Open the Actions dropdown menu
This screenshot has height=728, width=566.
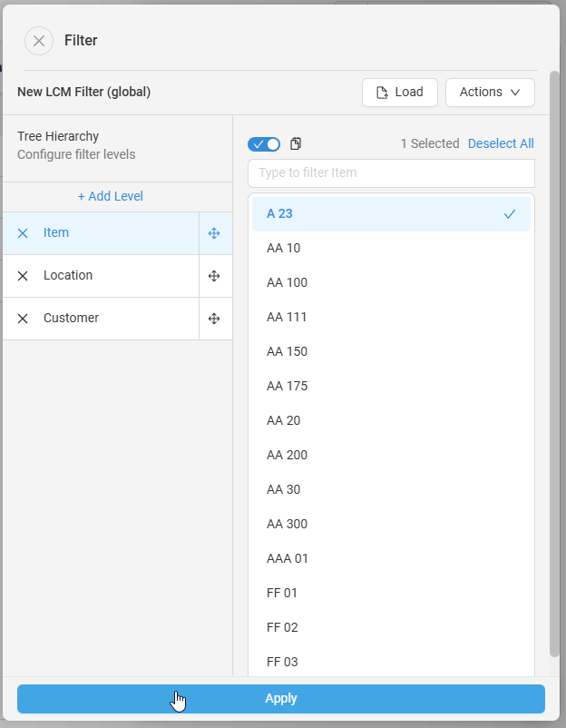point(490,93)
